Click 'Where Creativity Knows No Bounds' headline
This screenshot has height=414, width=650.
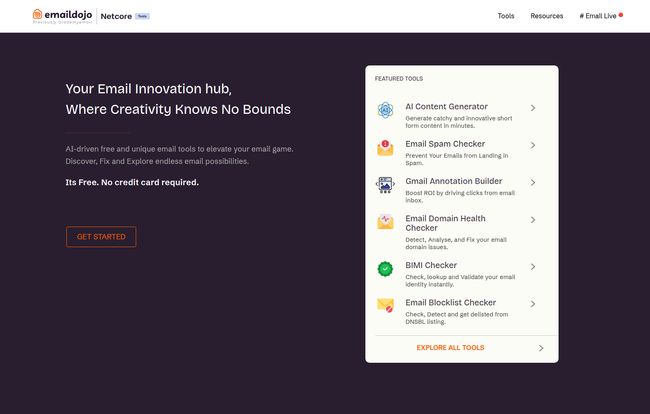pyautogui.click(x=178, y=109)
